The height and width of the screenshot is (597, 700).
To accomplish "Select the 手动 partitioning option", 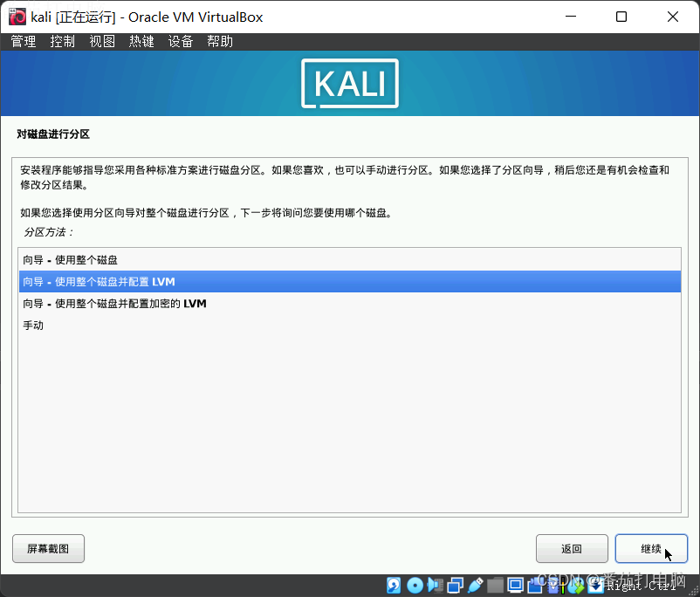I will click(x=349, y=326).
